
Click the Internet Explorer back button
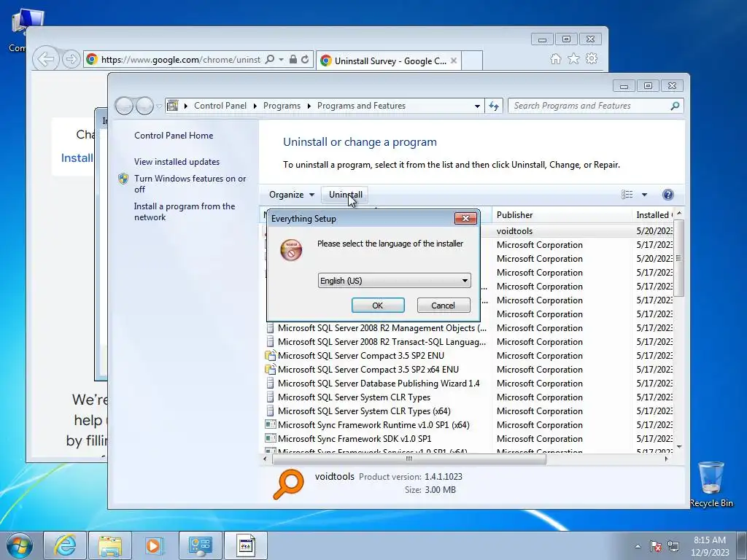click(x=46, y=60)
